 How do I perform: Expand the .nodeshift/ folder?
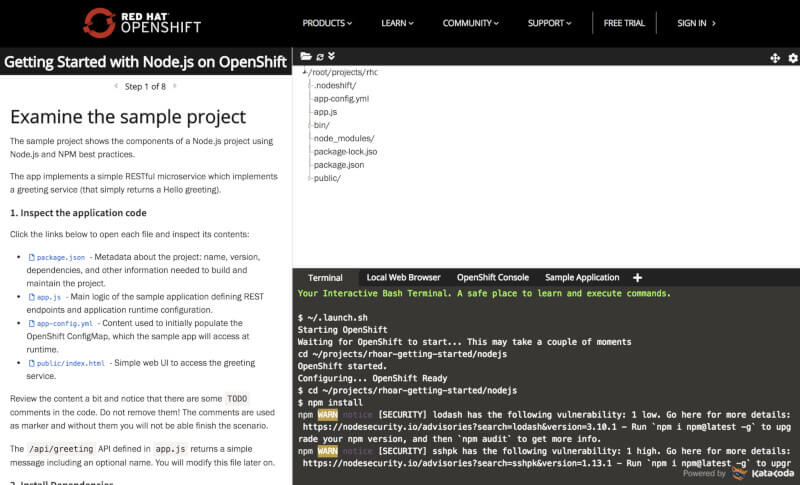coord(335,85)
